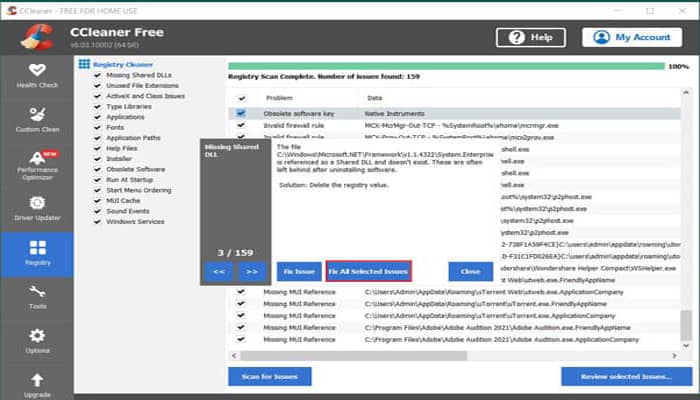The width and height of the screenshot is (700, 400).
Task: Open the Options gear
Action: [36, 340]
